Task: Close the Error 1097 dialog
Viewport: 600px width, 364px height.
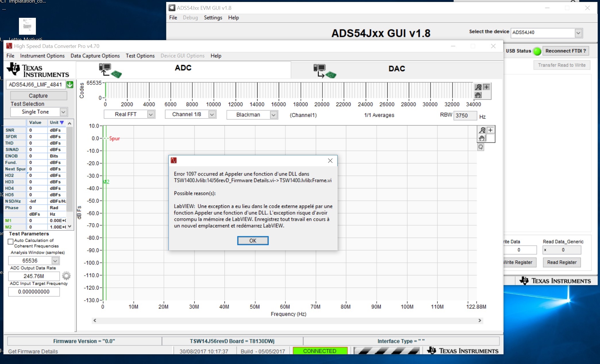Action: 330,160
